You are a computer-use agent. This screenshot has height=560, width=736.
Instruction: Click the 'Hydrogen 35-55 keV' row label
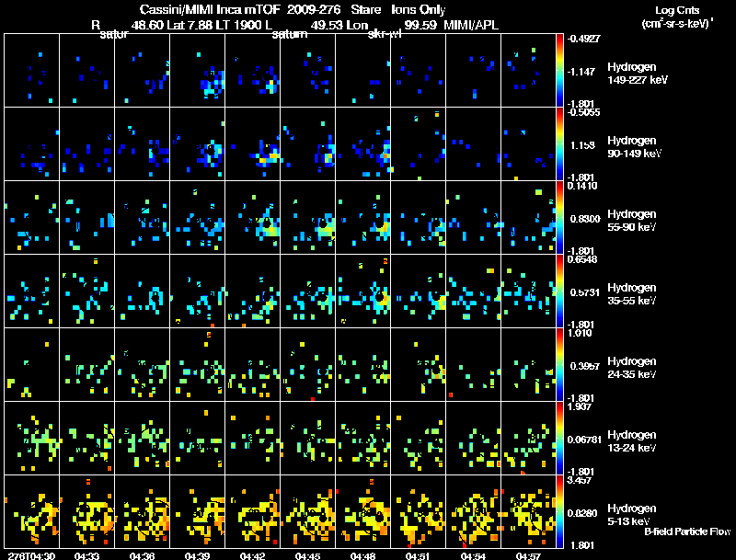tap(631, 294)
